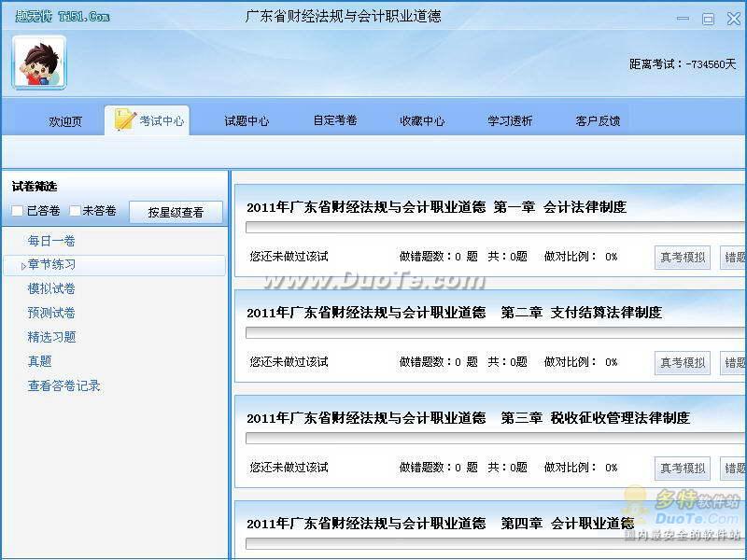
Task: Click the progress bar for 第一章 会计法律制度
Action: 496,228
